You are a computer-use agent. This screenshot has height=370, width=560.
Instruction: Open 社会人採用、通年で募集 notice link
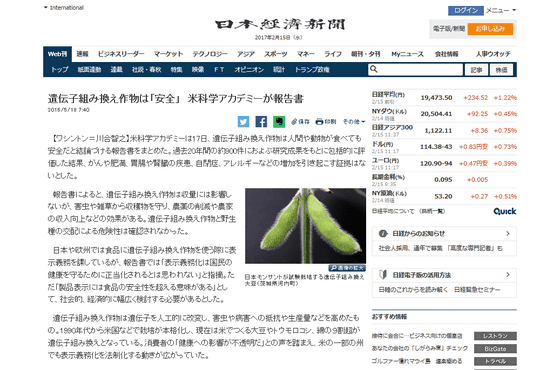tap(440, 248)
